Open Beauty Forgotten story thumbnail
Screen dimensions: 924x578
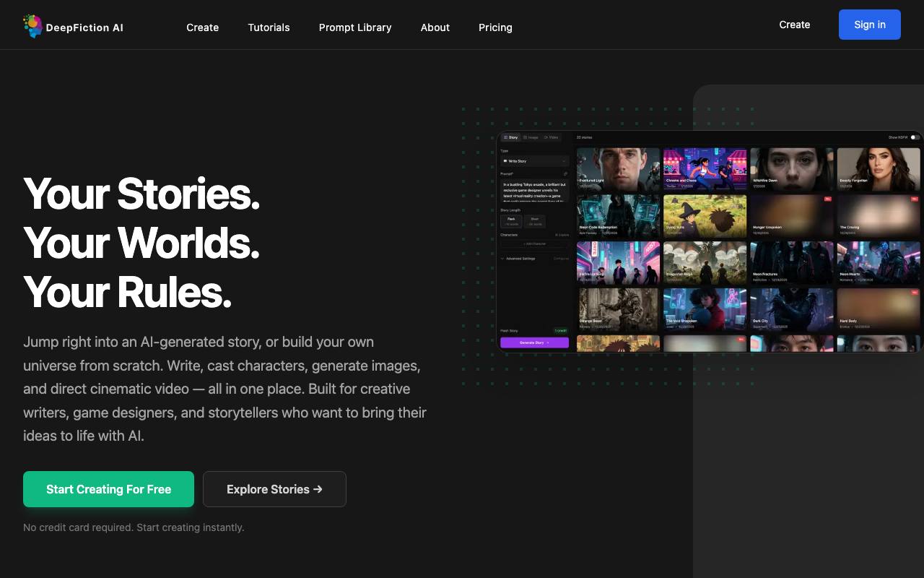point(878,170)
